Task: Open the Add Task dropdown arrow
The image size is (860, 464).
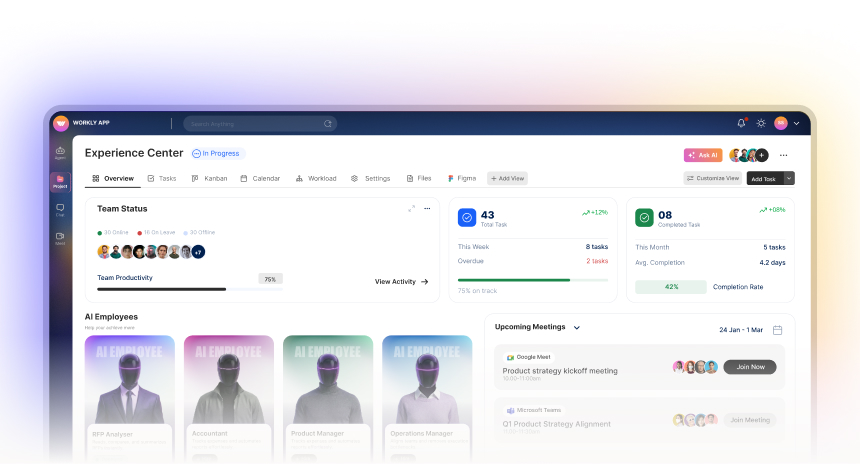Action: 789,178
